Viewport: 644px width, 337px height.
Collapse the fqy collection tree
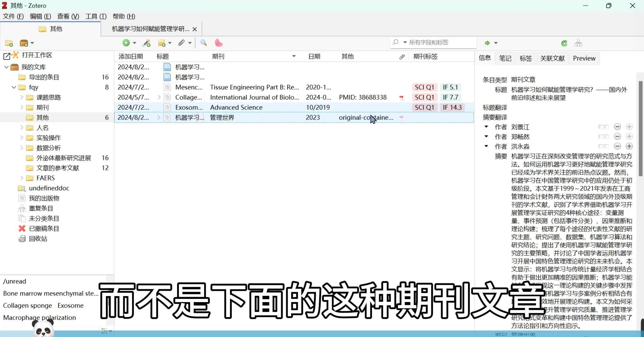pos(13,87)
